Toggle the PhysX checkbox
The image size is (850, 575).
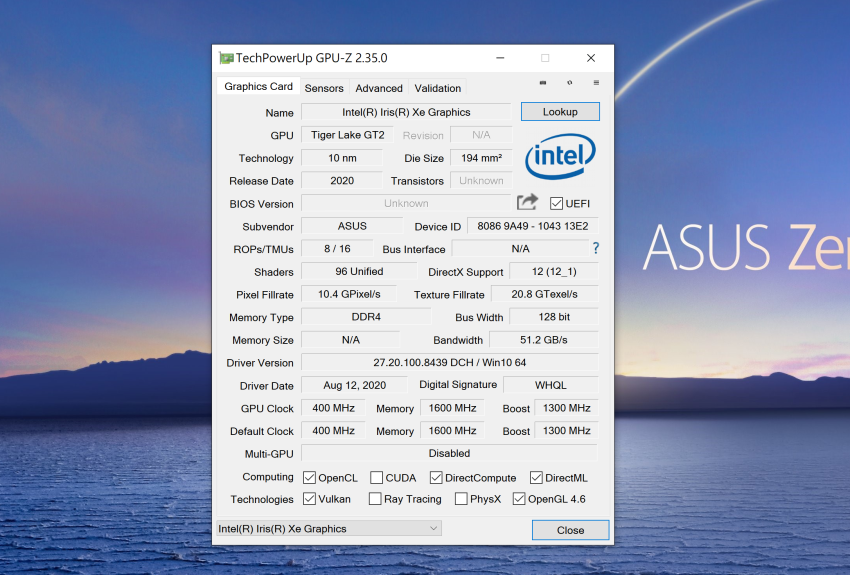[461, 499]
